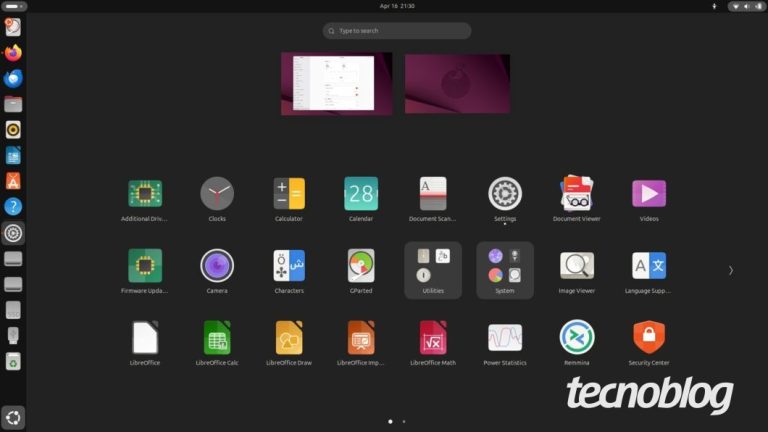Open the GParted app icon
The height and width of the screenshot is (432, 768).
361,266
